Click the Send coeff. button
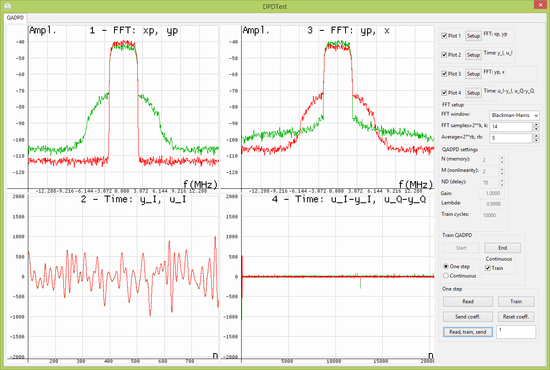The width and height of the screenshot is (550, 370). pos(468,316)
